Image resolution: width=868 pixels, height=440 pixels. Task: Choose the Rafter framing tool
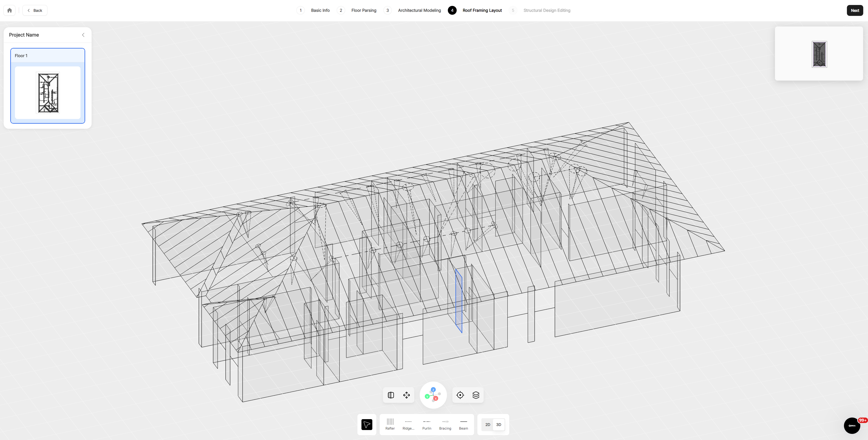coord(390,425)
